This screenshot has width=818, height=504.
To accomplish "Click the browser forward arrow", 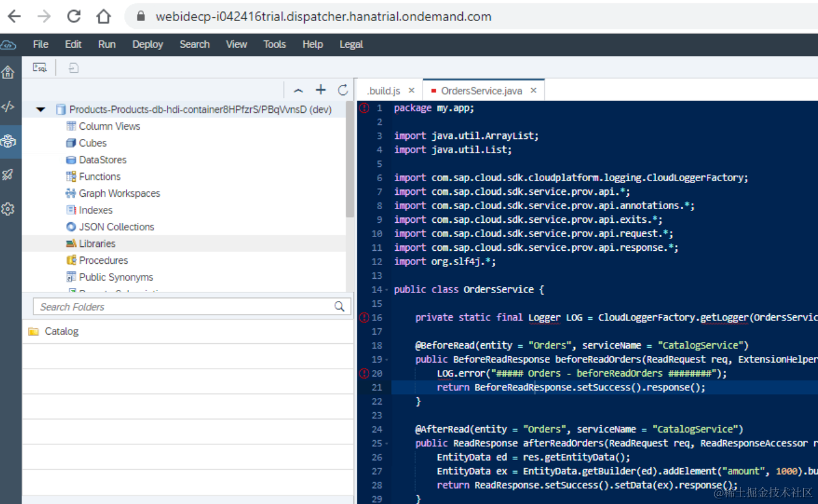I will coord(44,17).
